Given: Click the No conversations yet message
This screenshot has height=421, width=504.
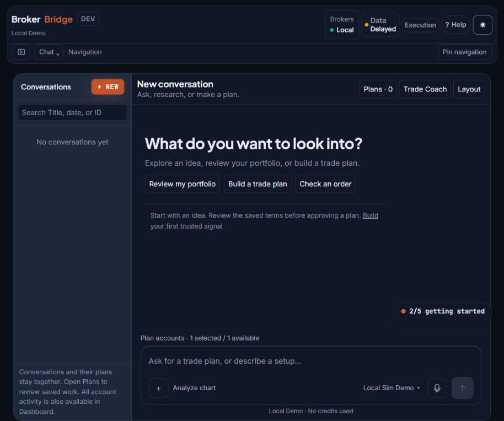Looking at the screenshot, I should point(72,142).
